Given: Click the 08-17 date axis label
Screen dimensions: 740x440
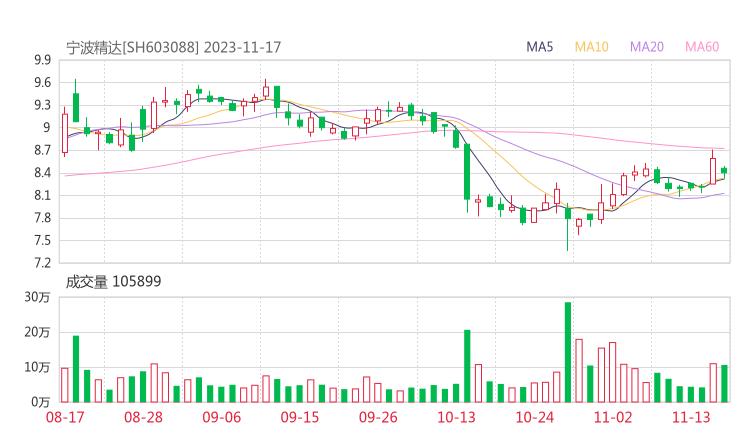Looking at the screenshot, I should [65, 417].
